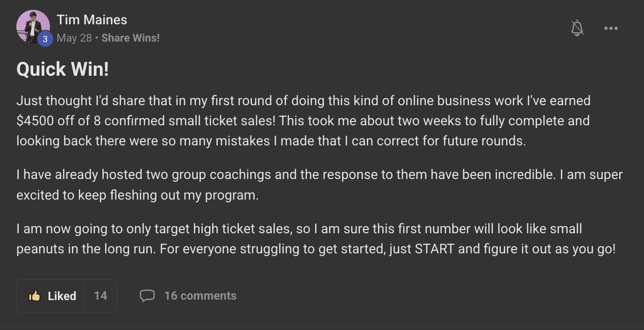644x330 pixels.
Task: Click the speech bubble comment icon
Action: [x=147, y=296]
